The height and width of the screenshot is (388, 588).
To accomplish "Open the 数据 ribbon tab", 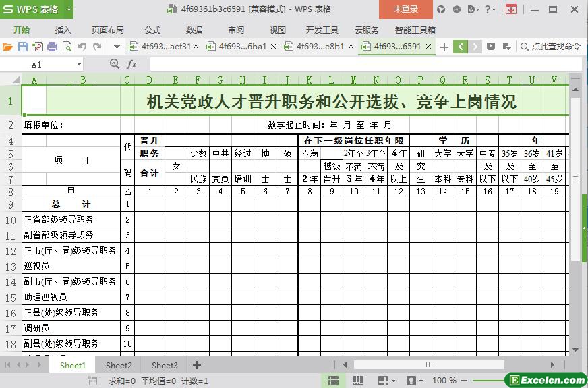I will pyautogui.click(x=194, y=30).
